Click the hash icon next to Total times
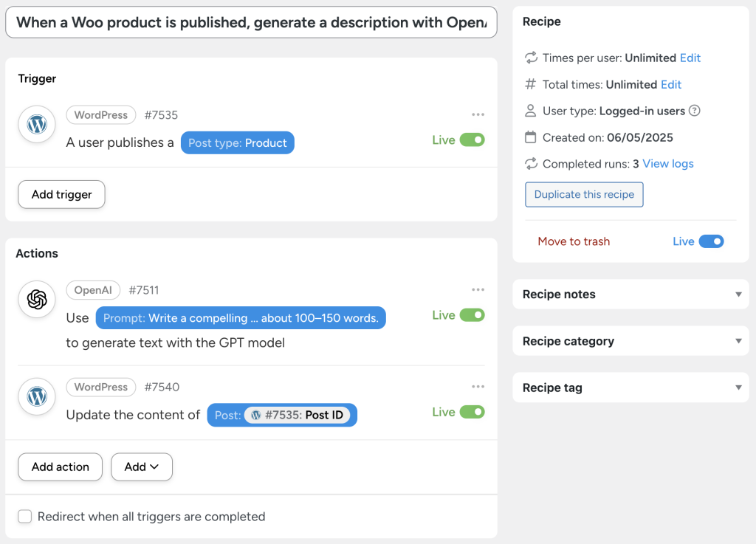The image size is (756, 544). click(530, 84)
